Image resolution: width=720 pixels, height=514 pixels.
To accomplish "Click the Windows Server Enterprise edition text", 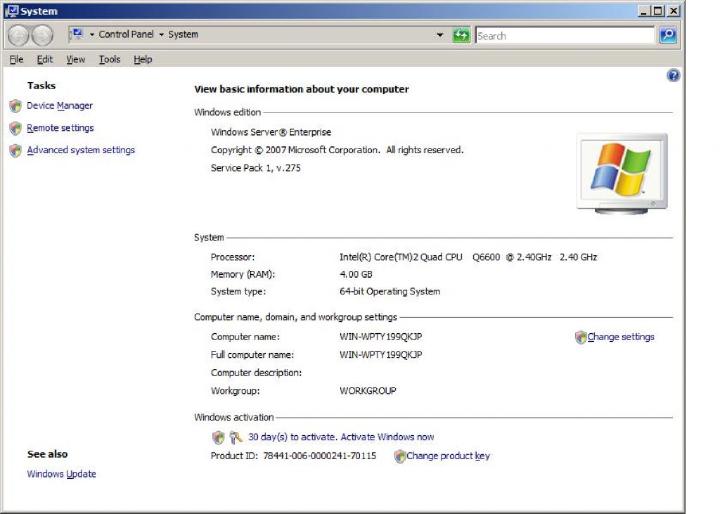I will pyautogui.click(x=271, y=132).
